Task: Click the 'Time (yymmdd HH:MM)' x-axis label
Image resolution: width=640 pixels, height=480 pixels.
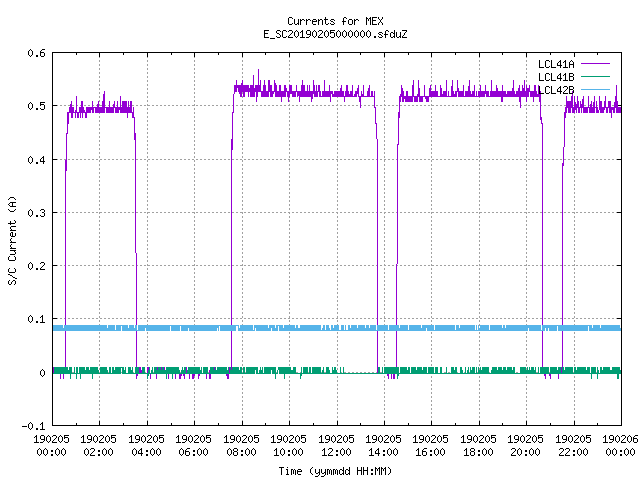Action: 335,471
